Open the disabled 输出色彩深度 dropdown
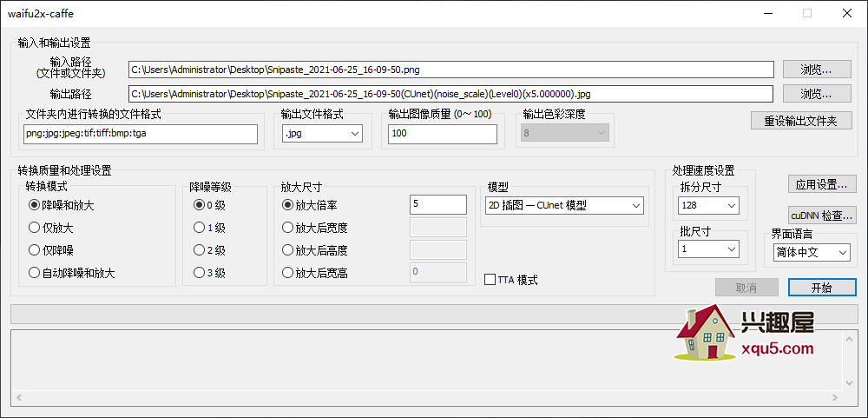Image resolution: width=868 pixels, height=418 pixels. [565, 133]
